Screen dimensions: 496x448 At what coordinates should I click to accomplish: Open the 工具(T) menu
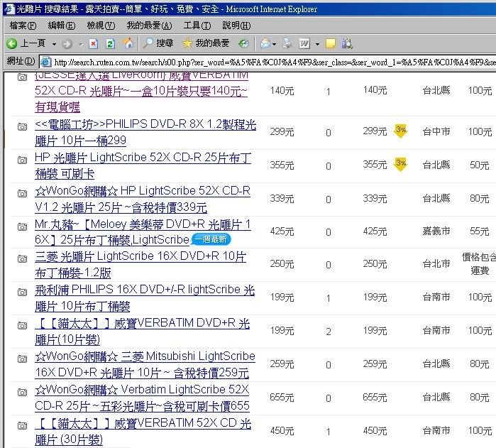(x=197, y=26)
